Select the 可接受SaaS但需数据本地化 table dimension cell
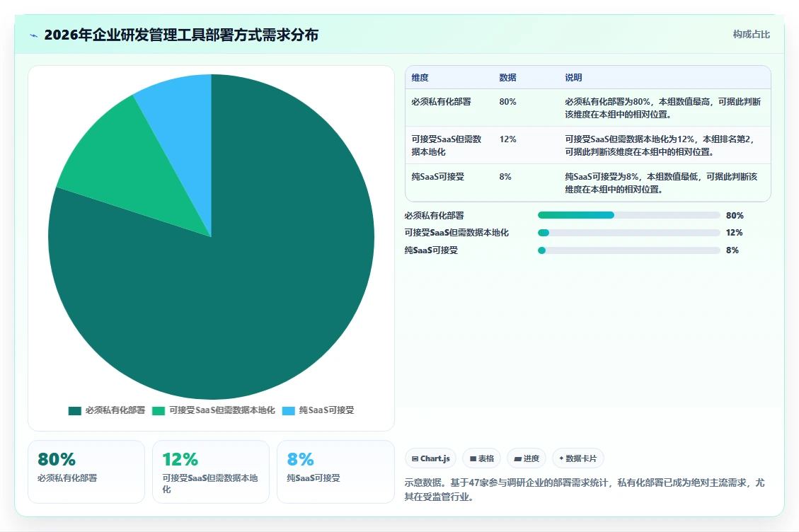Viewport: 799px width, 532px height. [x=447, y=145]
